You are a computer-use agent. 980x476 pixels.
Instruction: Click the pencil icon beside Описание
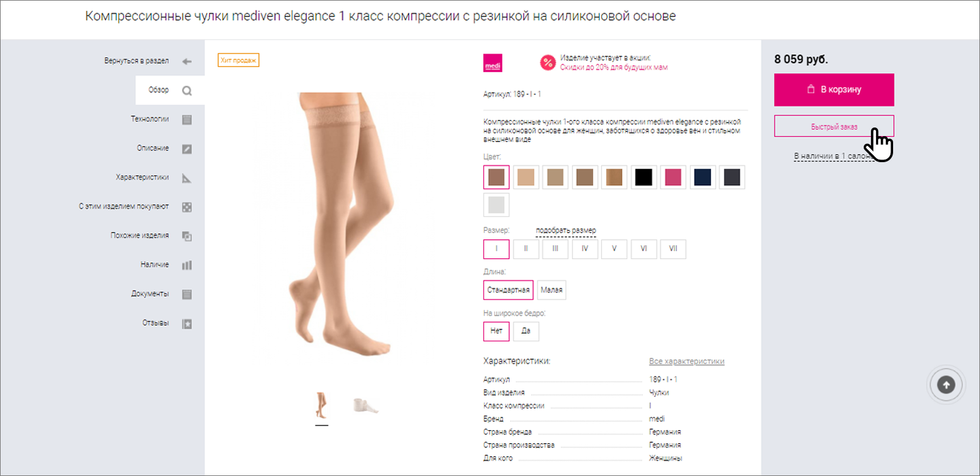click(187, 149)
